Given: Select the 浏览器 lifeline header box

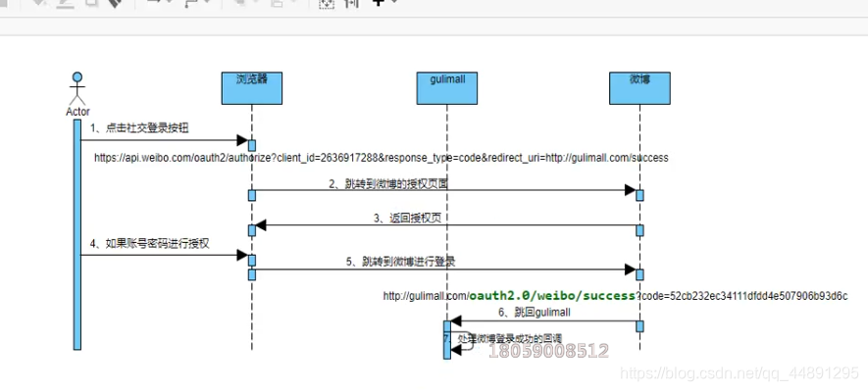Looking at the screenshot, I should (x=252, y=88).
